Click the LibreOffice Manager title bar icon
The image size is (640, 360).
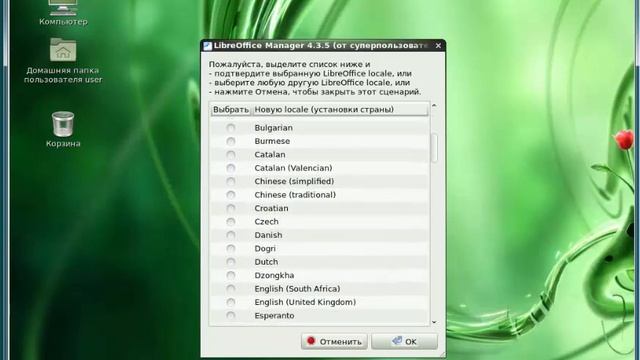tap(207, 46)
